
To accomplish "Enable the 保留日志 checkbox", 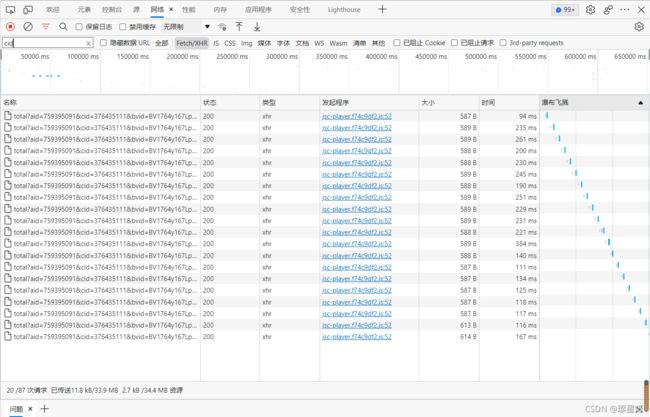I will click(x=79, y=27).
